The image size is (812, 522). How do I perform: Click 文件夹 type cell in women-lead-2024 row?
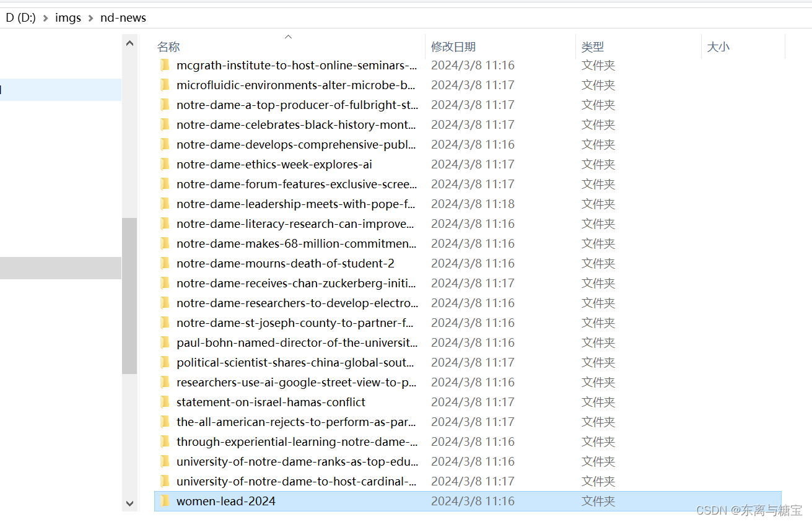(x=598, y=501)
